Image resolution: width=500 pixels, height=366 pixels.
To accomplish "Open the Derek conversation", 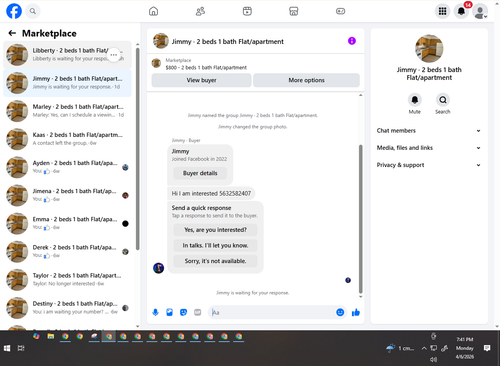I will tap(68, 251).
